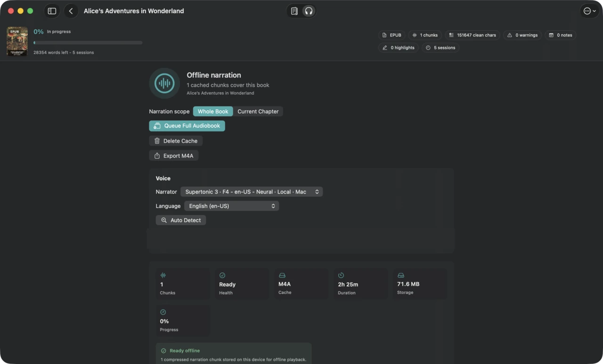This screenshot has height=364, width=603.
Task: Click the Health checkmark icon
Action: 222,275
